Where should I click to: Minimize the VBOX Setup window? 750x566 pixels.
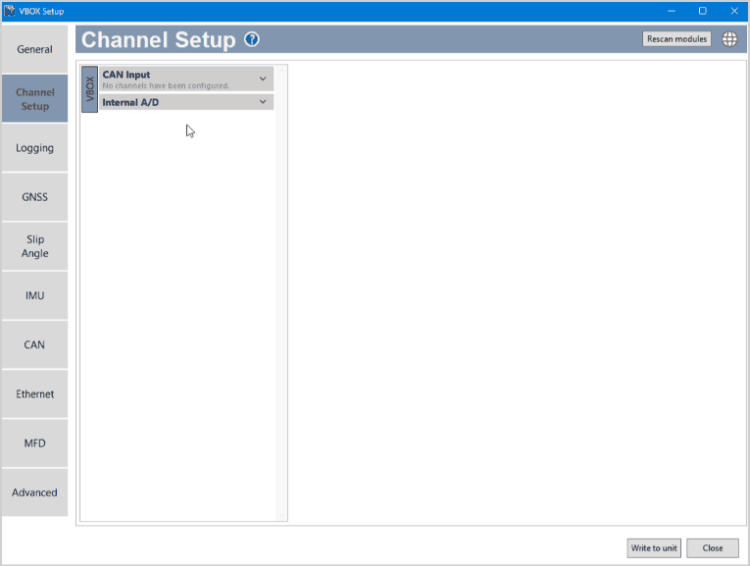click(x=671, y=11)
